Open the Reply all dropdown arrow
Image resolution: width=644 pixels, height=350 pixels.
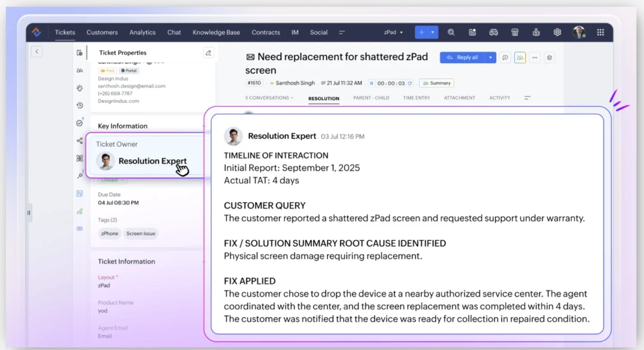(490, 58)
